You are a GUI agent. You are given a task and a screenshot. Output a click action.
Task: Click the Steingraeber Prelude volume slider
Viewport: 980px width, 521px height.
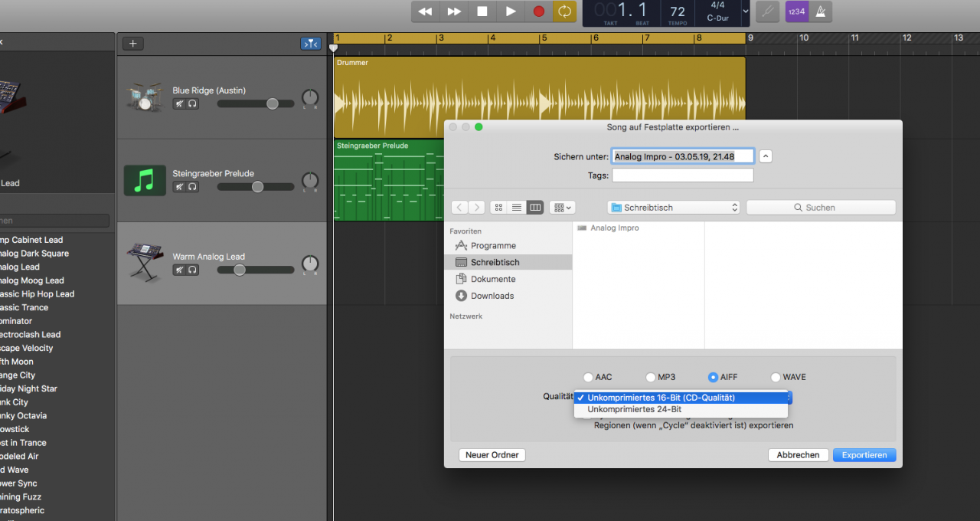[x=257, y=187]
